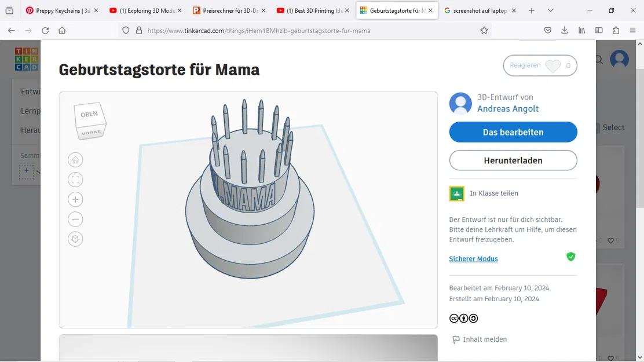This screenshot has width=644, height=362.
Task: Open a new browser tab
Action: (x=532, y=10)
